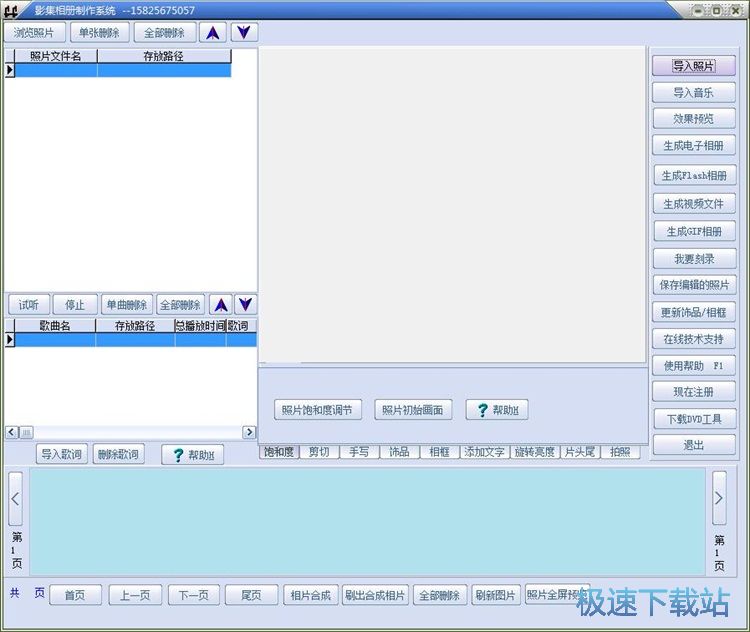Click 尾页 button
Image resolution: width=750 pixels, height=632 pixels.
(x=252, y=595)
